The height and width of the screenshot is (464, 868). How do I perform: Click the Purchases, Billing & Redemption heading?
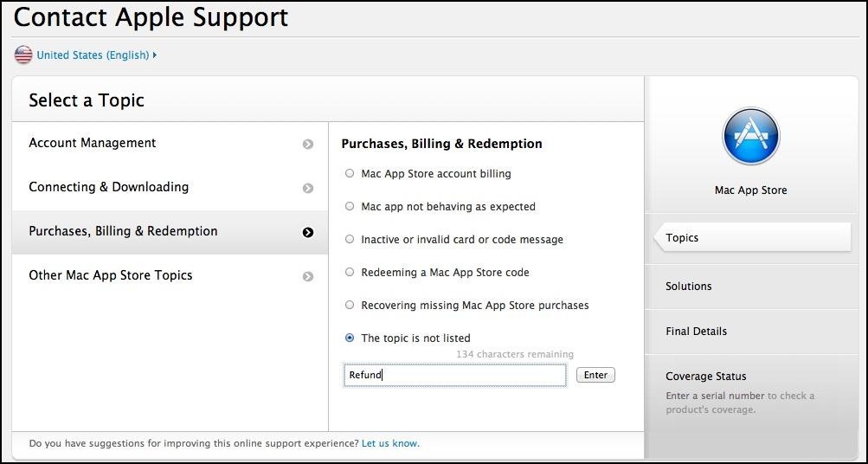441,144
